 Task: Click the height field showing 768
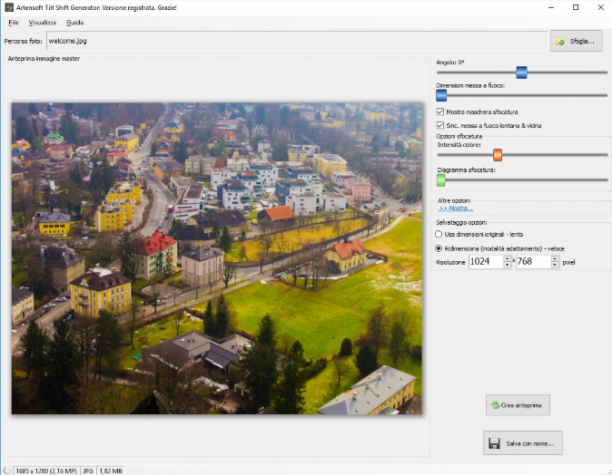pyautogui.click(x=534, y=262)
